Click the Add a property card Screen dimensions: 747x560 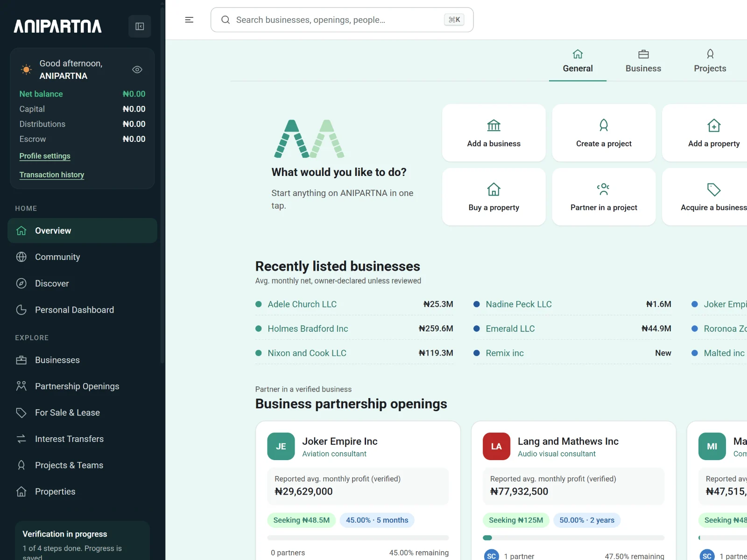click(x=705, y=133)
